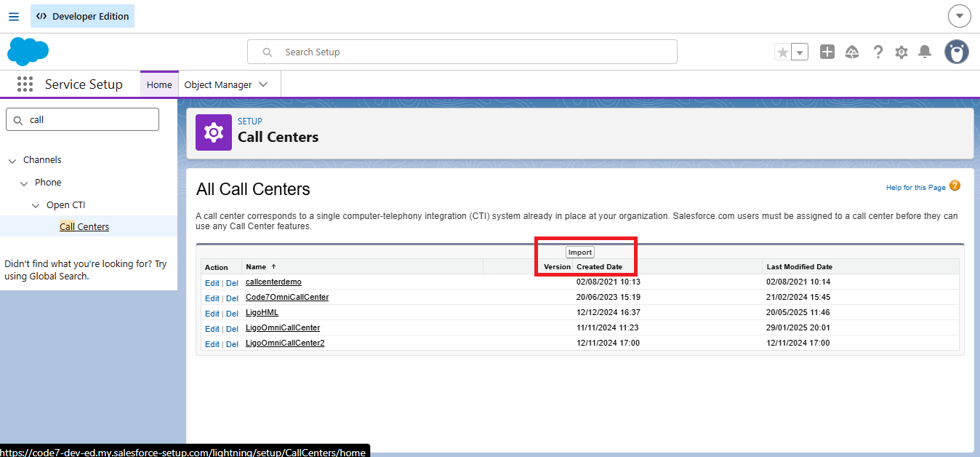Image resolution: width=980 pixels, height=457 pixels.
Task: Open the LigoOmniCallCenter link
Action: coord(283,327)
